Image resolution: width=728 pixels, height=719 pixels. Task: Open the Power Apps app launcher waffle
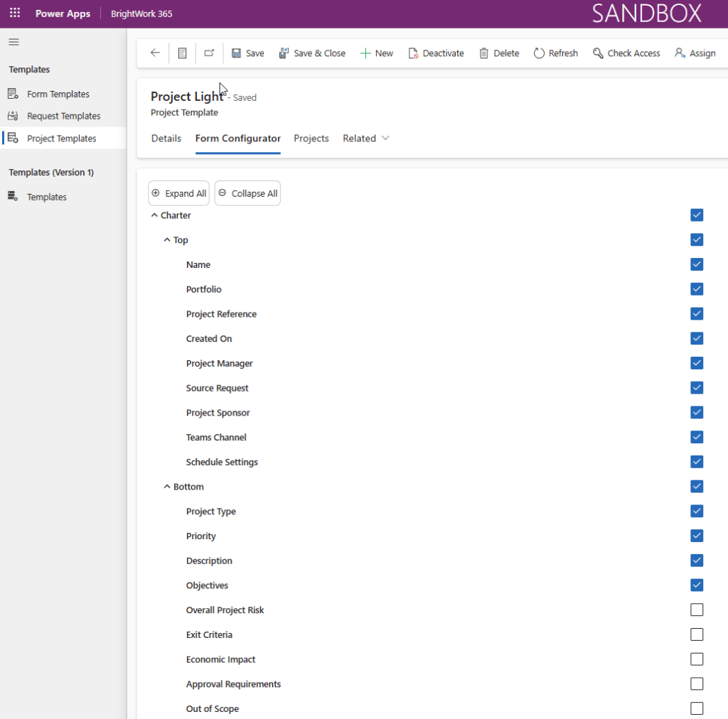[15, 13]
